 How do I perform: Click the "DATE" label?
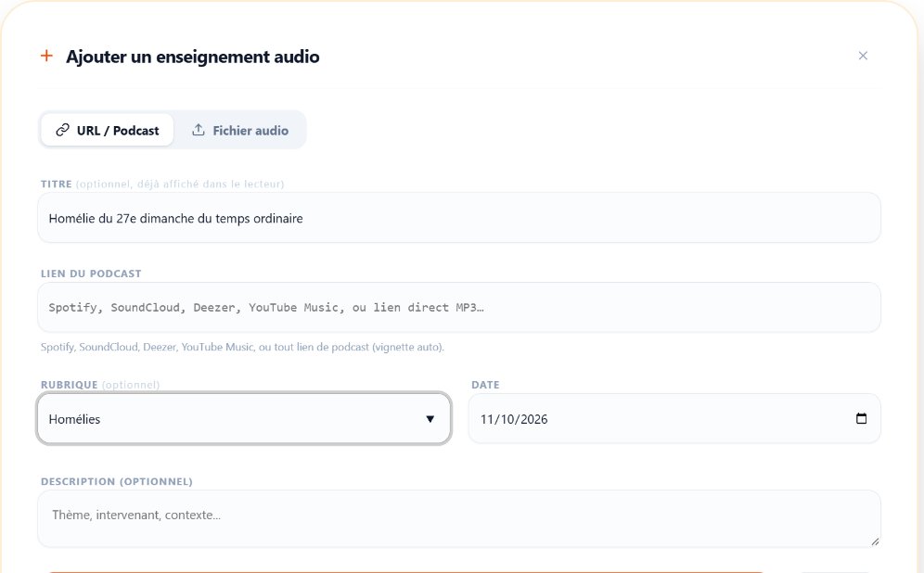485,385
